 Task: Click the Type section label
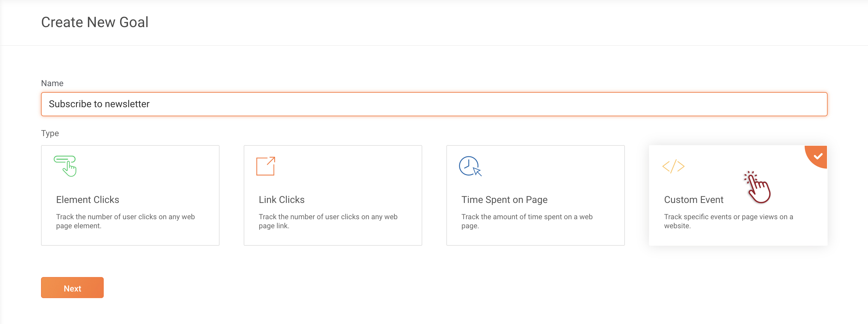click(x=50, y=133)
